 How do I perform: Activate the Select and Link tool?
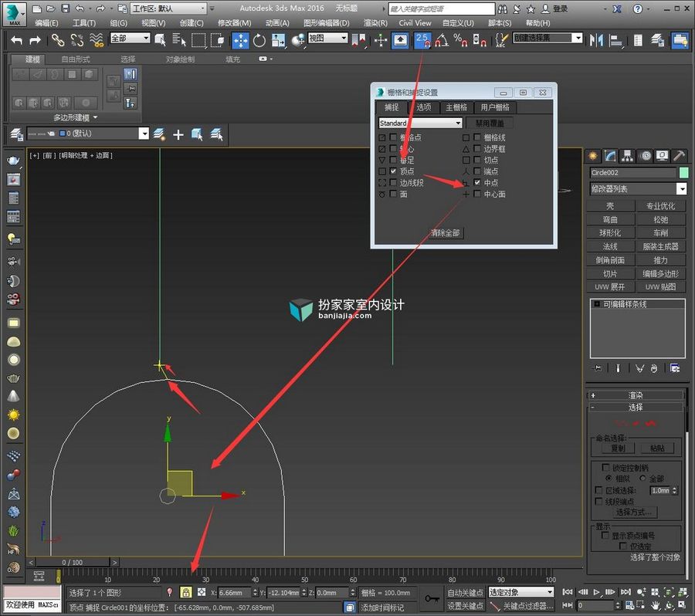pos(58,40)
